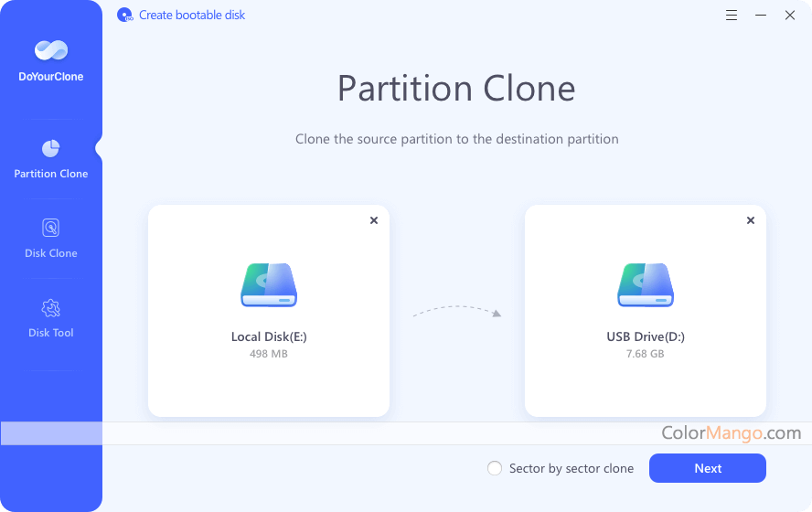Open the hamburger menu in title bar
812x512 pixels.
click(732, 16)
